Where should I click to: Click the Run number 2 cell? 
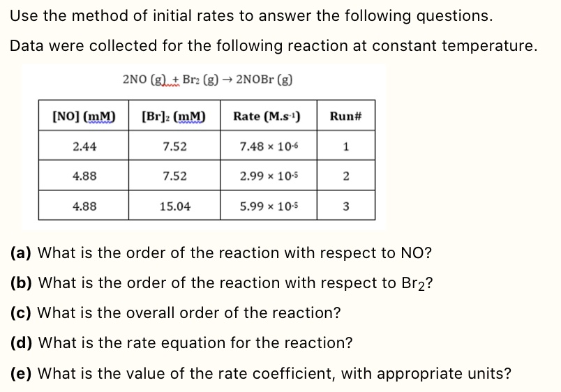[345, 176]
